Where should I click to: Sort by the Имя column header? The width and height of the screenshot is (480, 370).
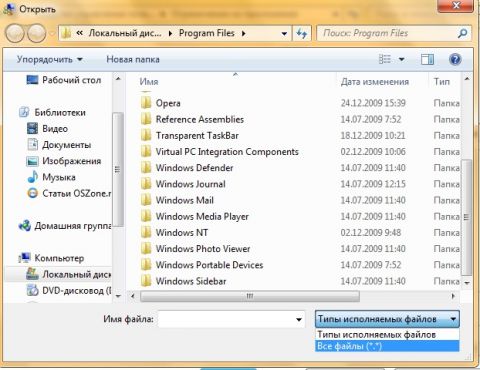pyautogui.click(x=149, y=82)
